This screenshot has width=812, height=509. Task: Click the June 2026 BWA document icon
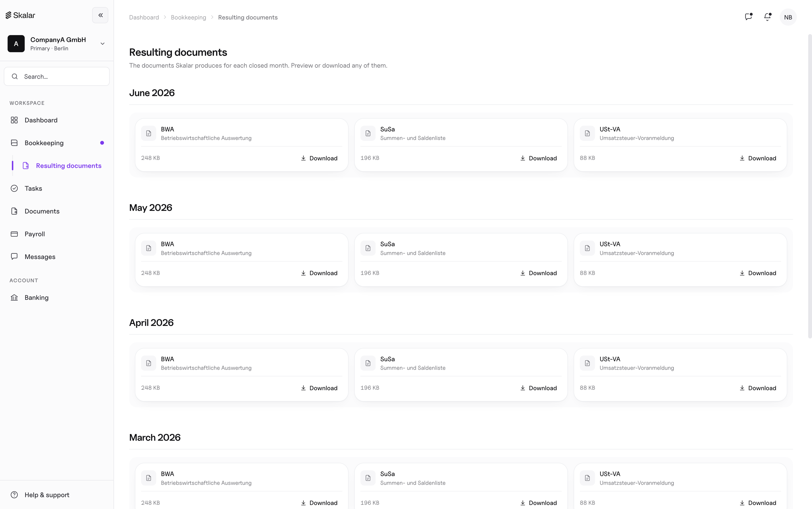click(149, 133)
